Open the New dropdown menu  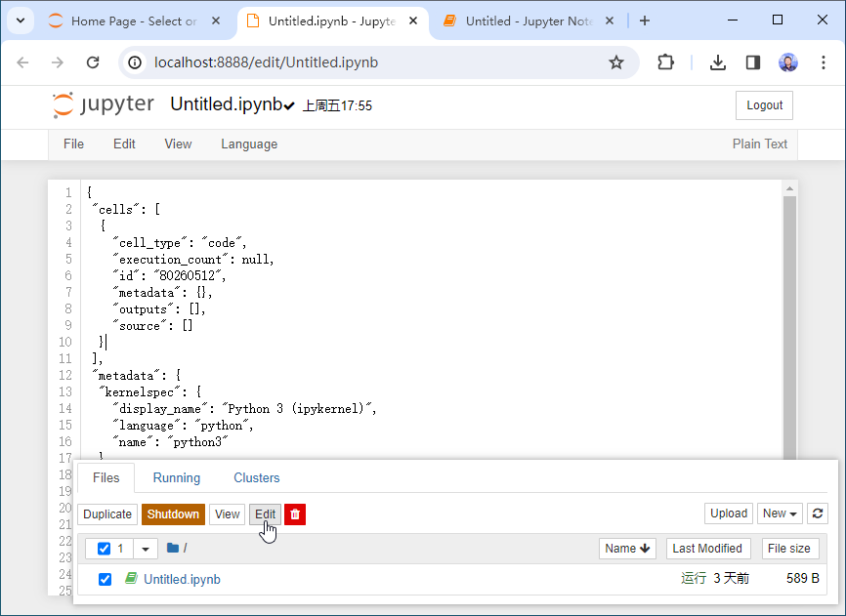click(x=780, y=513)
